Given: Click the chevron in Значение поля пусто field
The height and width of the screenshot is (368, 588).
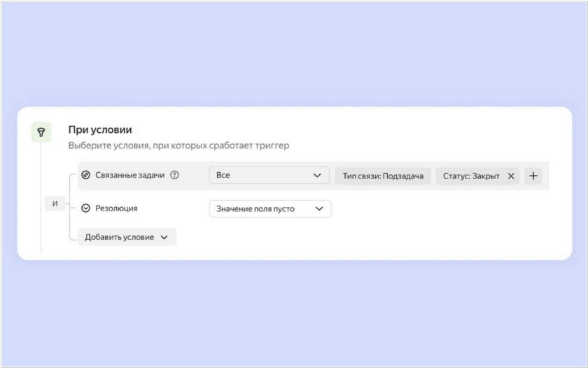Looking at the screenshot, I should [x=319, y=208].
